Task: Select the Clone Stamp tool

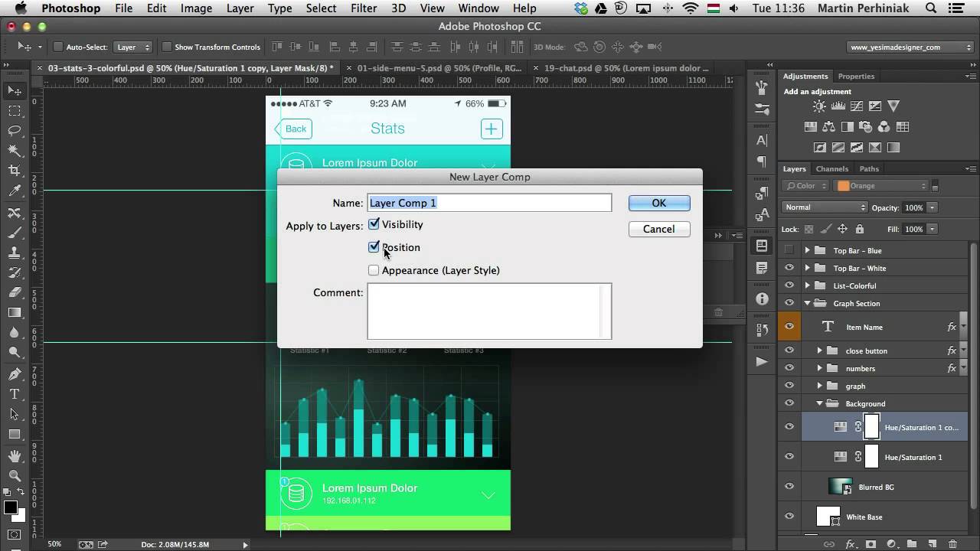Action: [15, 253]
